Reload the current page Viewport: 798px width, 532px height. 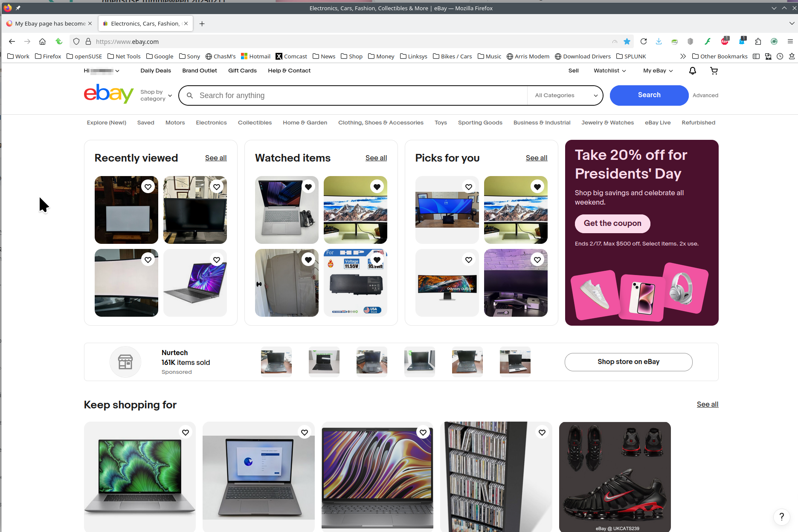point(643,41)
